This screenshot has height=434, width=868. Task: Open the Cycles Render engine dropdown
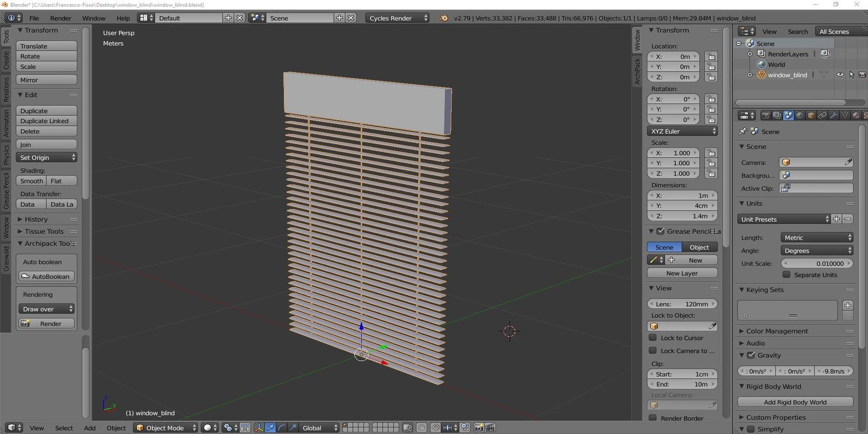click(x=397, y=18)
